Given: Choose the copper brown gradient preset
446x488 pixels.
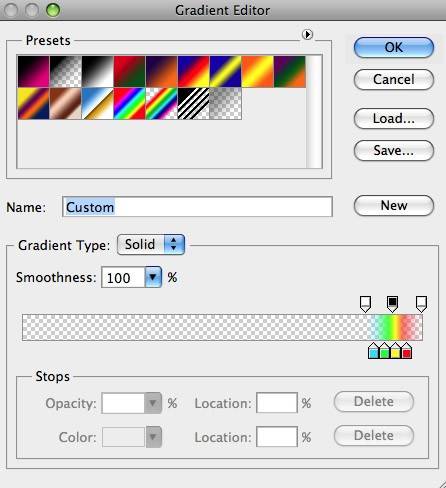Looking at the screenshot, I should click(x=66, y=104).
